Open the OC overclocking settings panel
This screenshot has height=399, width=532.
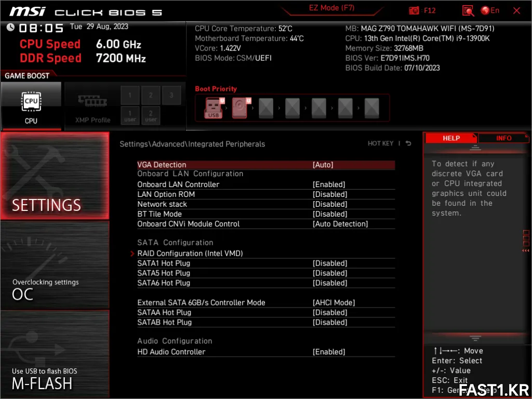[55, 265]
